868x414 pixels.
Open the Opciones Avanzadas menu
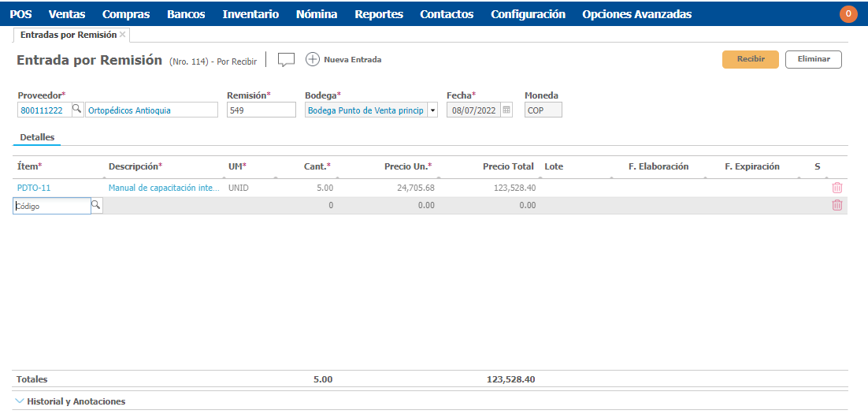pos(636,14)
